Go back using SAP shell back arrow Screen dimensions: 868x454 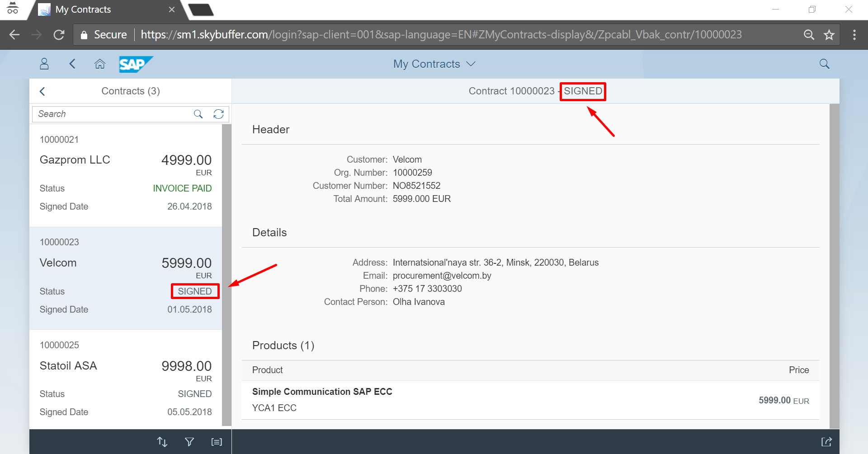pos(72,64)
